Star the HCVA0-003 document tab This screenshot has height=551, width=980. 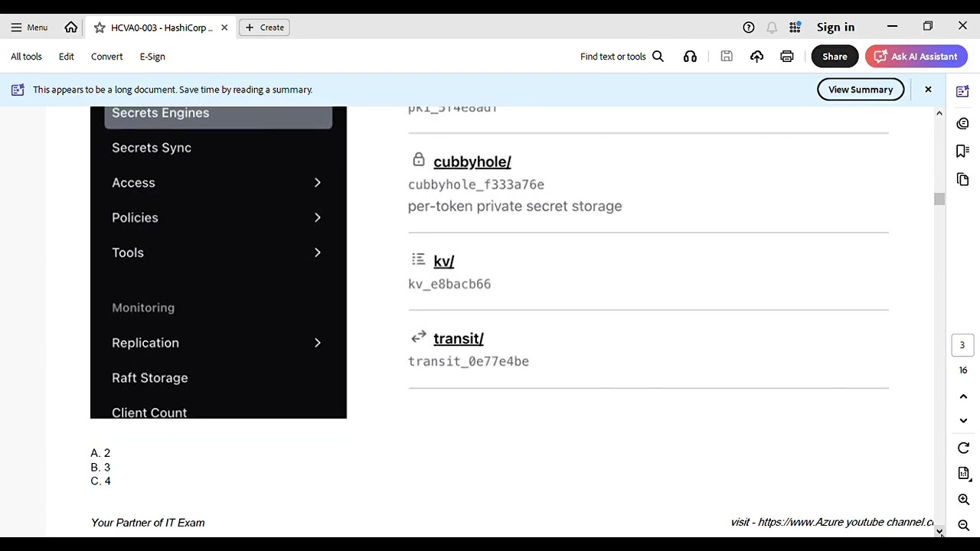point(100,28)
